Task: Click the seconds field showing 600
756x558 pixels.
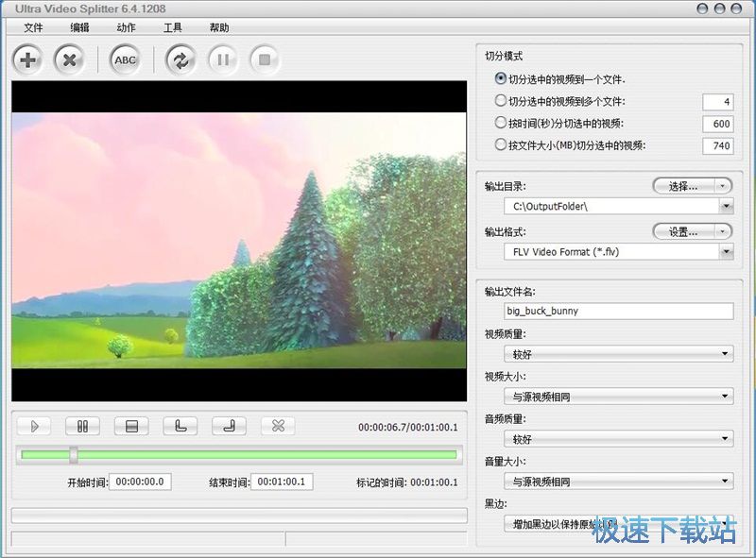Action: 718,124
